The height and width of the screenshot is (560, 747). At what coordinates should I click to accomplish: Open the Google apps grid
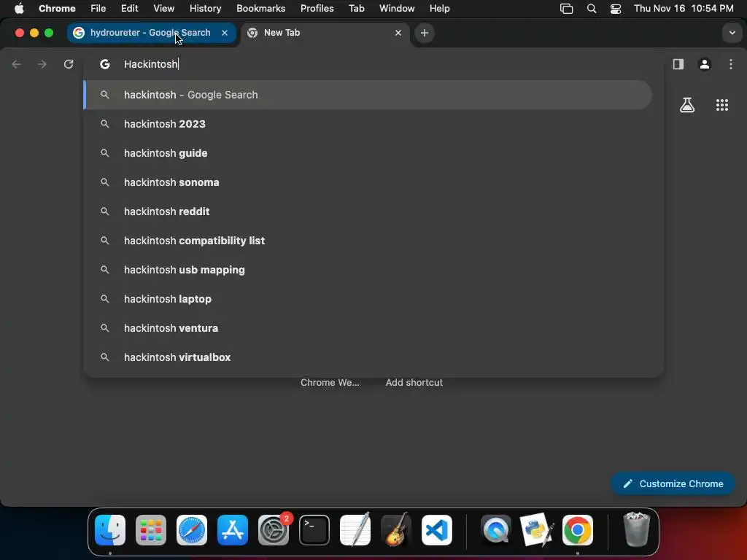coord(721,105)
